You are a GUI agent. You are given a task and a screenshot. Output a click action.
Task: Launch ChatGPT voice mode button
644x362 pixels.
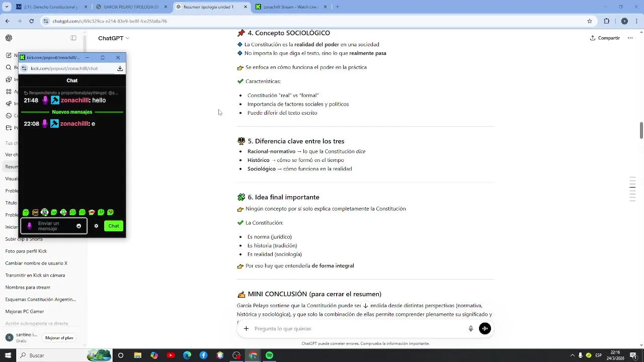(x=485, y=329)
